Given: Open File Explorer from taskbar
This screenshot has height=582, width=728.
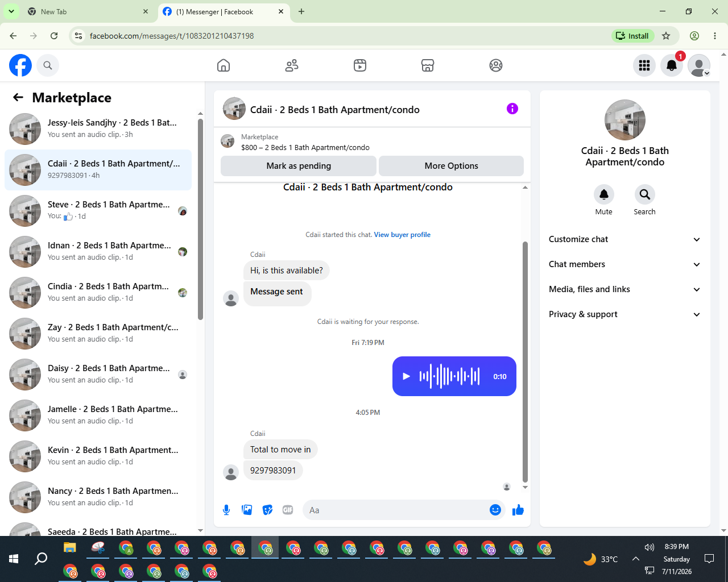Looking at the screenshot, I should (70, 548).
